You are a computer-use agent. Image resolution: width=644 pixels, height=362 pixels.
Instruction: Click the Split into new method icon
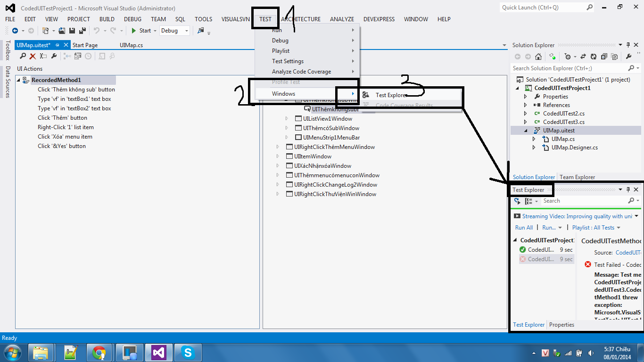[67, 56]
